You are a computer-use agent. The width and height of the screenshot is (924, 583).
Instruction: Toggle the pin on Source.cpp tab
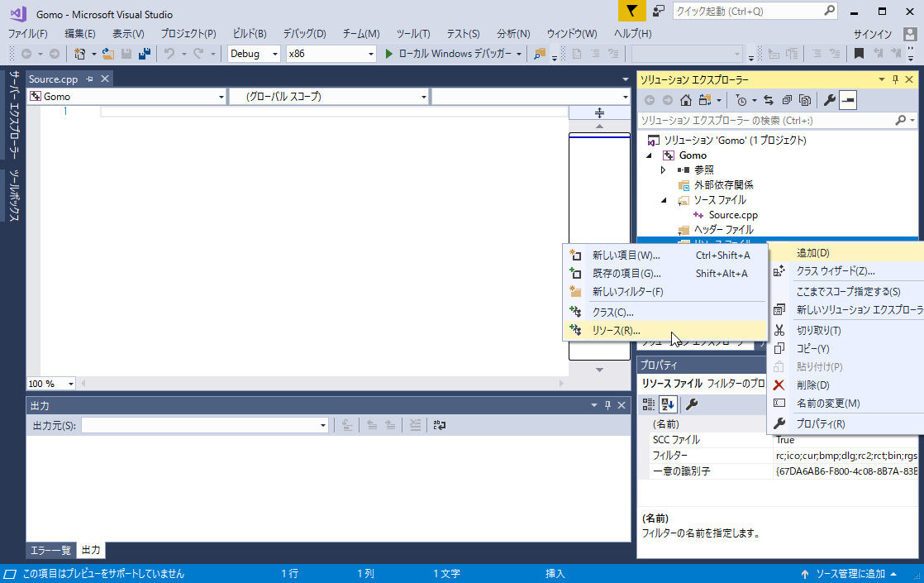(x=89, y=79)
